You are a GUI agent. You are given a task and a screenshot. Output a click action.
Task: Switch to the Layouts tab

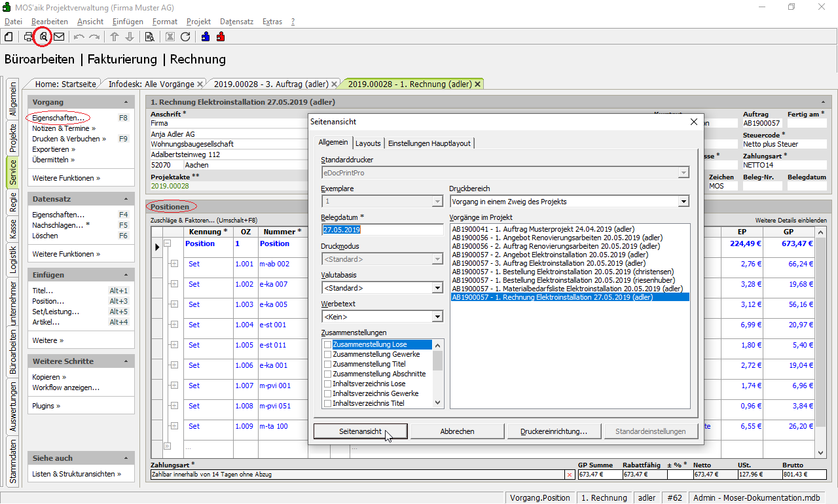tap(368, 143)
